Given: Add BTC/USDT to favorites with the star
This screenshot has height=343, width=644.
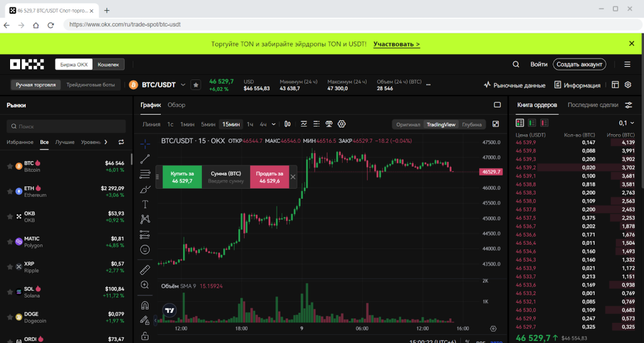Looking at the screenshot, I should pos(196,84).
